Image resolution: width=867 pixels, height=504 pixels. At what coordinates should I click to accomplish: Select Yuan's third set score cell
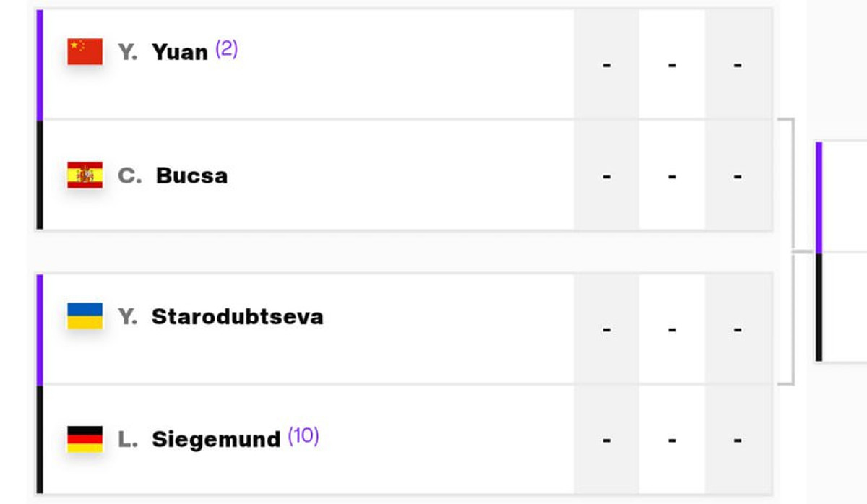(x=737, y=65)
